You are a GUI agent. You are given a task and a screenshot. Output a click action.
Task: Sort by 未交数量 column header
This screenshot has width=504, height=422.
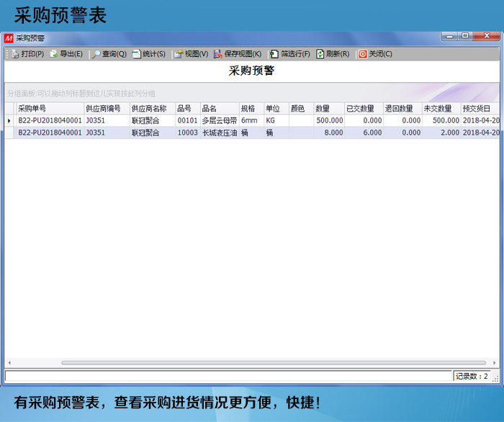(441, 109)
